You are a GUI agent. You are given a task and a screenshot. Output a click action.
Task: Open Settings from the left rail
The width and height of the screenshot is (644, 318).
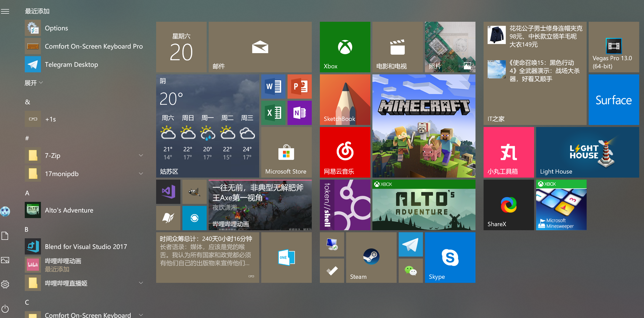point(5,284)
